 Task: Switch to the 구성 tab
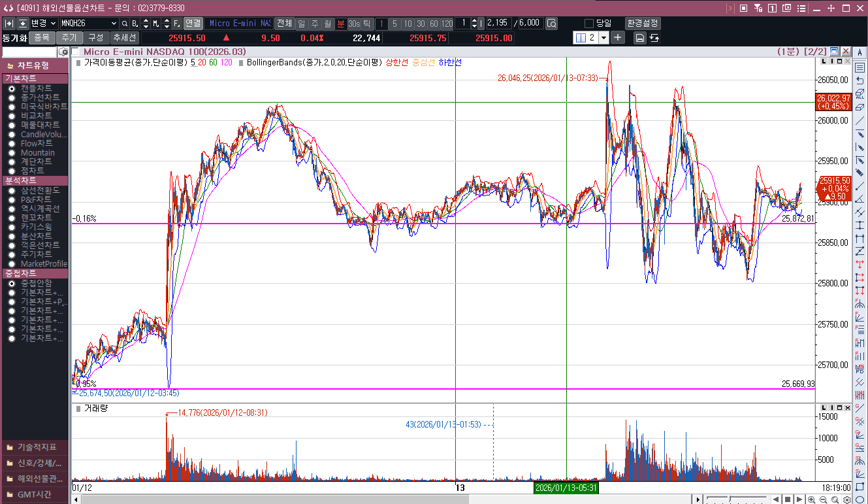click(x=95, y=37)
